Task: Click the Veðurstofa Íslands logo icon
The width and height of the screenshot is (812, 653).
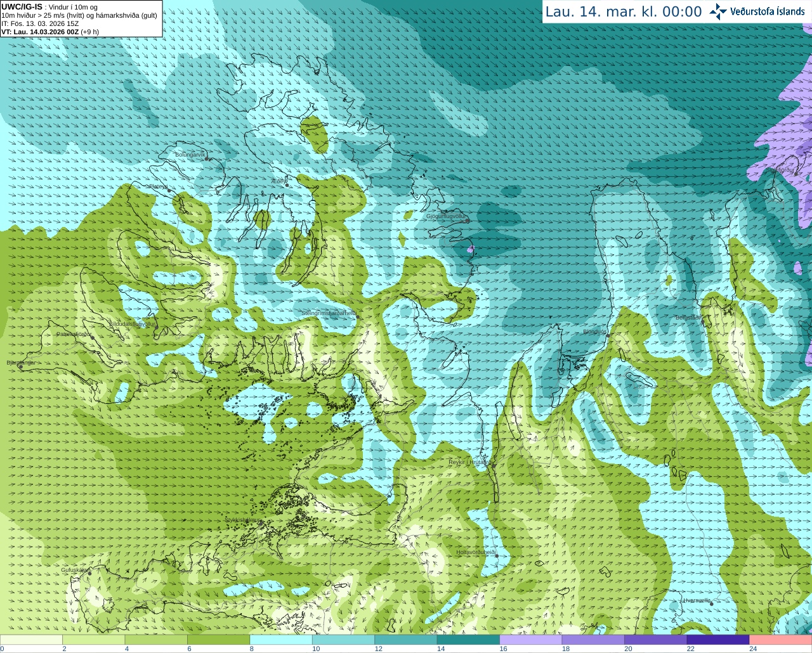Action: click(x=718, y=11)
